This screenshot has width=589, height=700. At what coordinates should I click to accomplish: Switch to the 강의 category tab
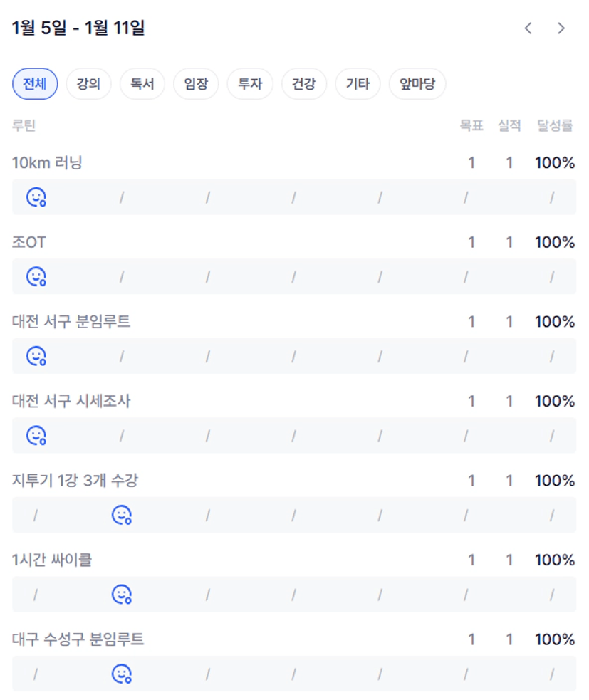[88, 84]
